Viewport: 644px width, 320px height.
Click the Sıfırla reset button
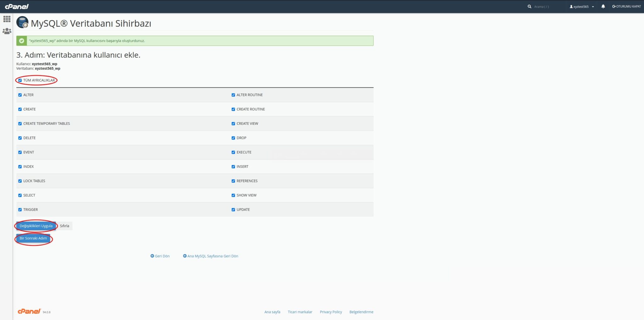(64, 226)
